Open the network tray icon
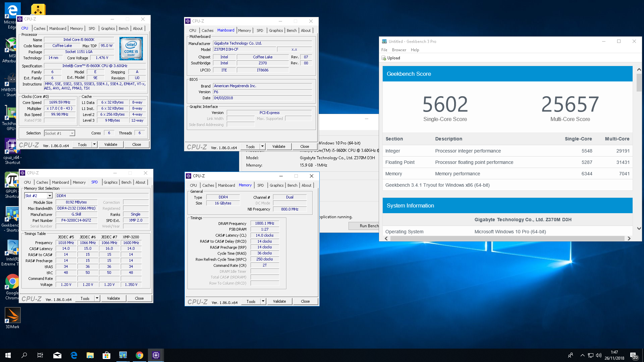Viewport: 644px width, 362px height. click(x=591, y=355)
